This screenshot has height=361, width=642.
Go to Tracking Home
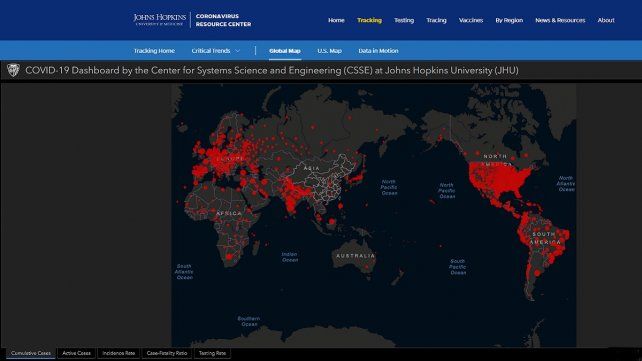coord(154,51)
